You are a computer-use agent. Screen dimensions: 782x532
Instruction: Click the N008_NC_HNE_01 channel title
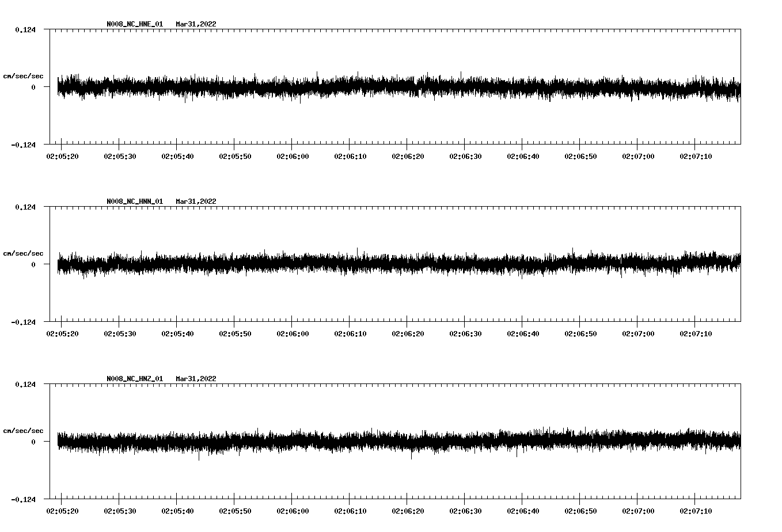click(135, 24)
